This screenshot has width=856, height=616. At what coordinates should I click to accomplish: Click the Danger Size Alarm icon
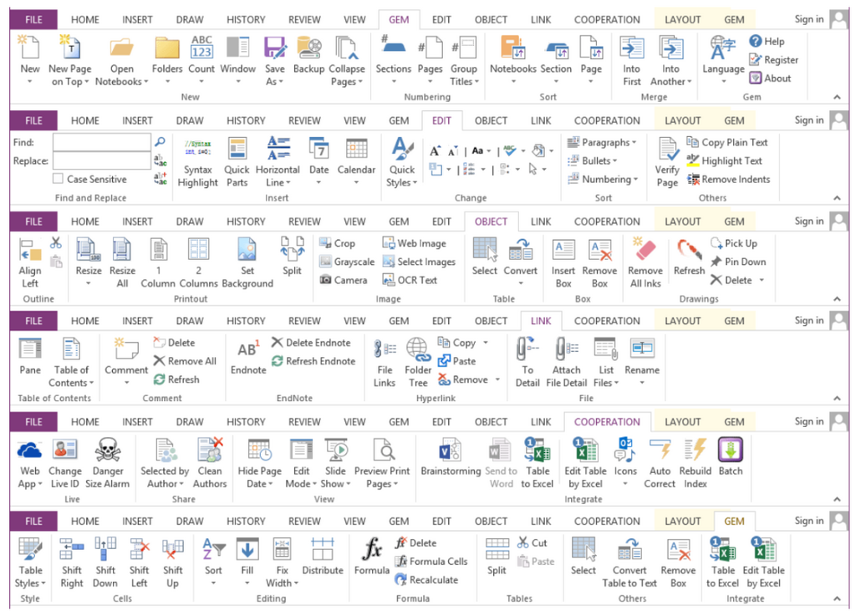(x=108, y=450)
